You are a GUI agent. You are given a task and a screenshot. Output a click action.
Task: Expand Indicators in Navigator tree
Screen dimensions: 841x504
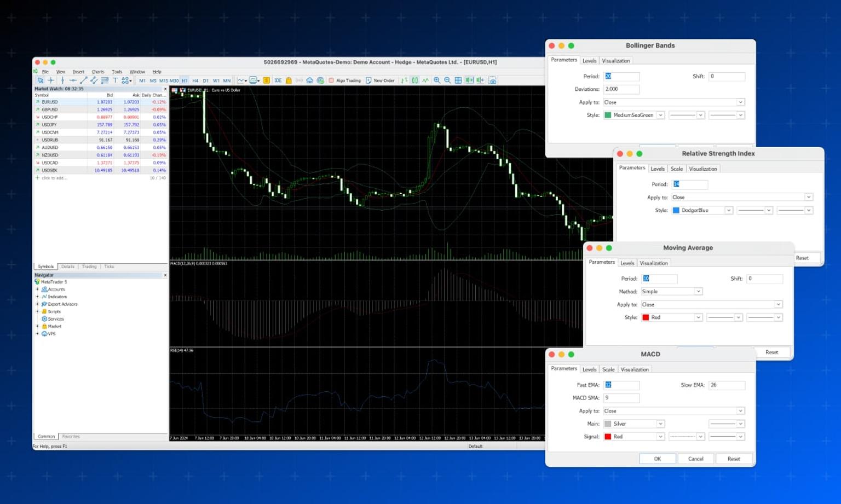point(37,297)
